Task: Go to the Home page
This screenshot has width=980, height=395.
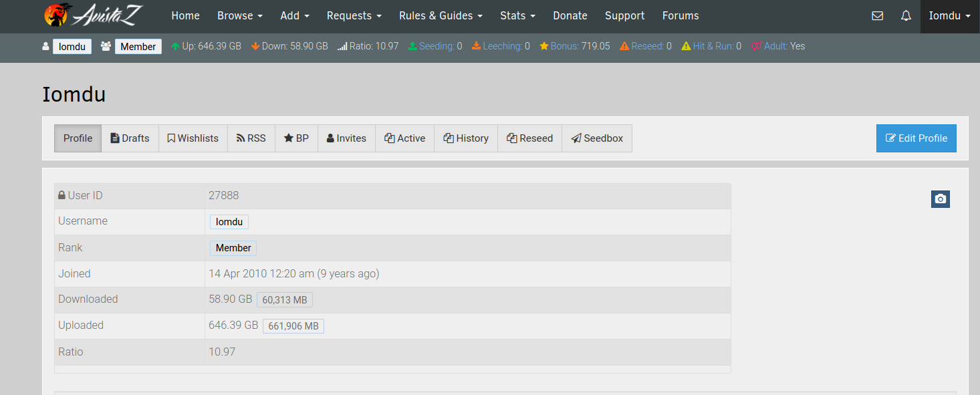Action: click(x=185, y=16)
